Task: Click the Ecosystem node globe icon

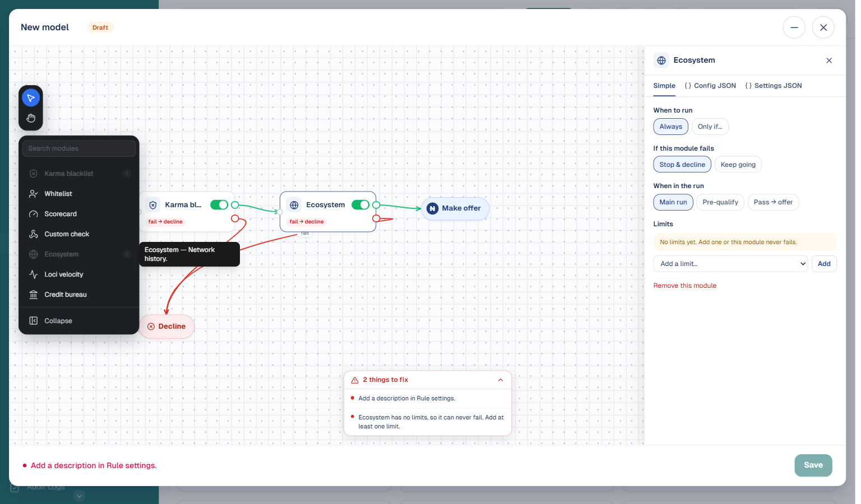Action: point(294,205)
